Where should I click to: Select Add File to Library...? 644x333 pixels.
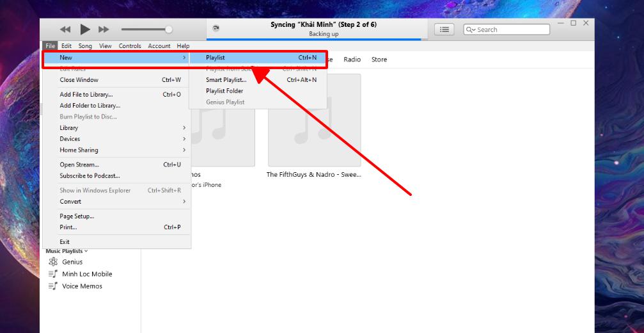click(116, 95)
